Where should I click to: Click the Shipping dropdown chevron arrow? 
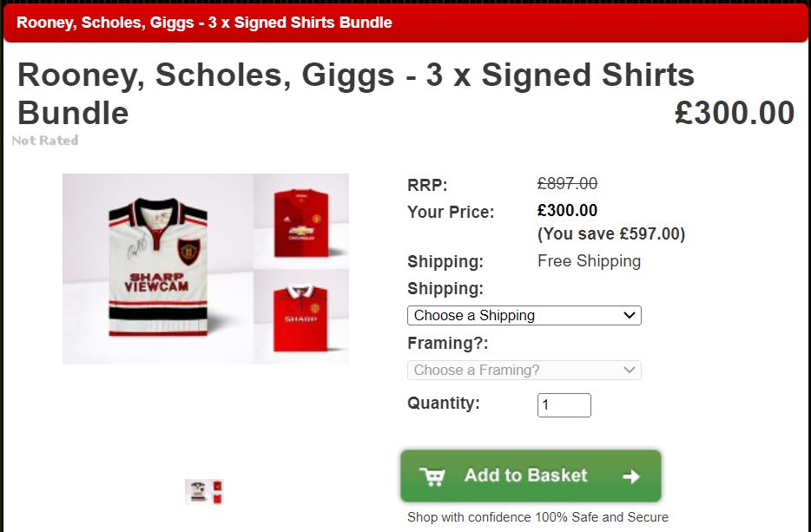click(629, 315)
